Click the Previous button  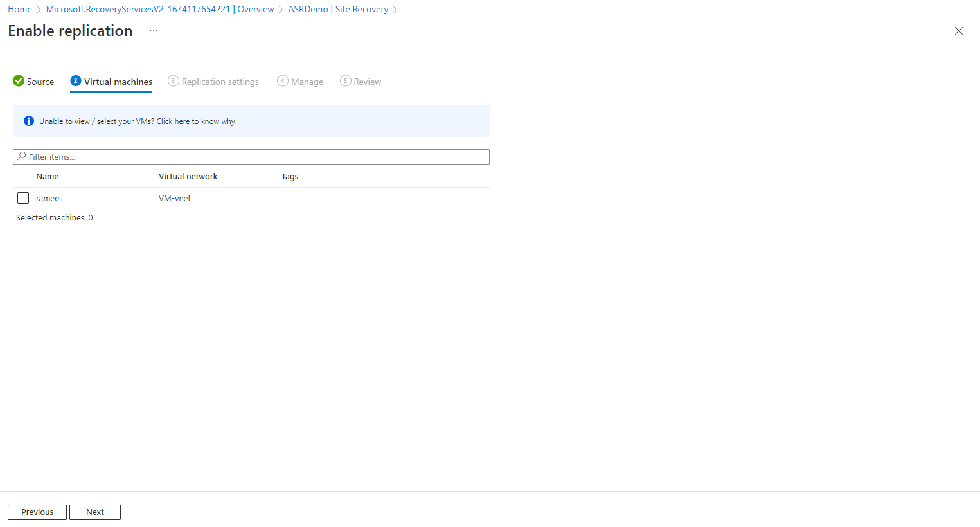coord(37,512)
